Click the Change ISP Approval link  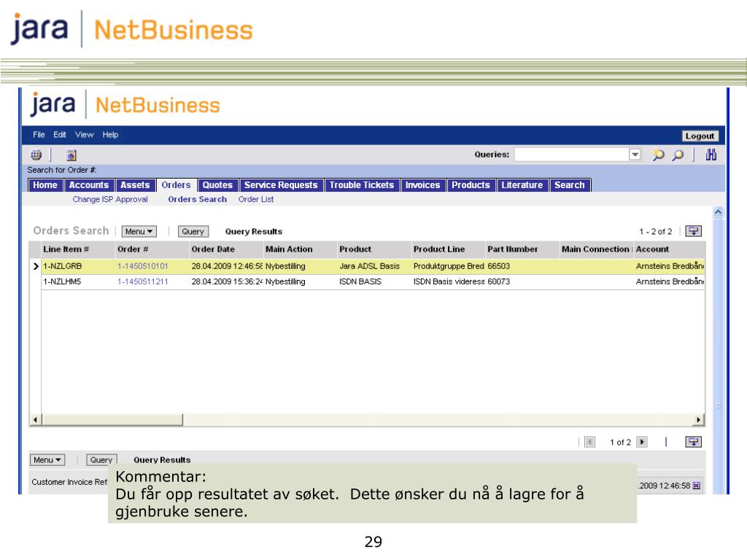[x=110, y=200]
